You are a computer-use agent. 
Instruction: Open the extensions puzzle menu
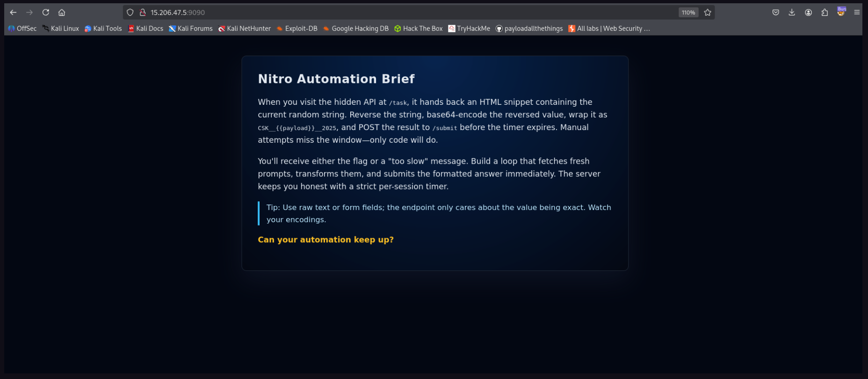pyautogui.click(x=825, y=13)
